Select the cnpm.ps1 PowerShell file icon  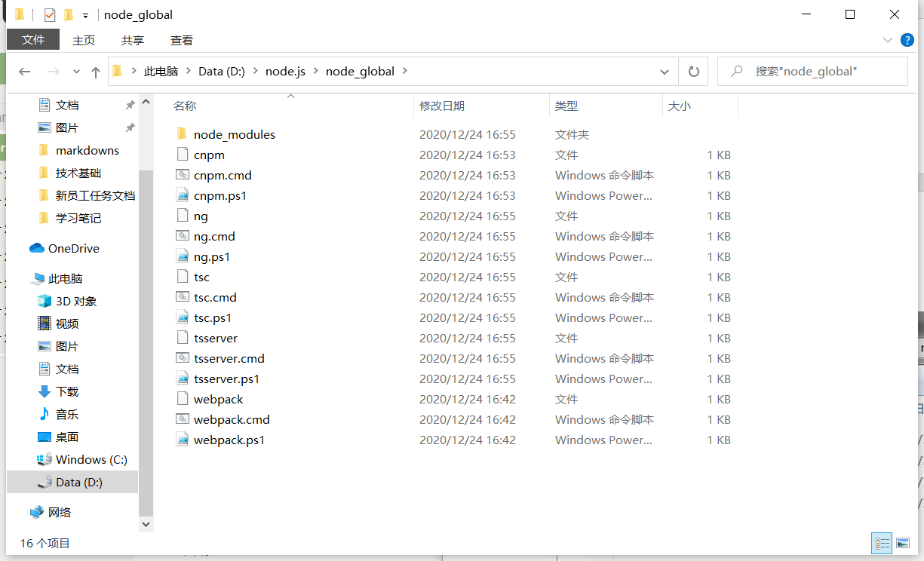click(x=182, y=195)
